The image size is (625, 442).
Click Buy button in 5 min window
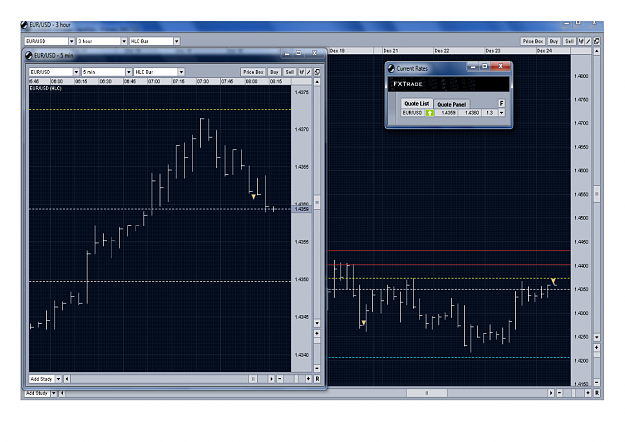pyautogui.click(x=274, y=72)
